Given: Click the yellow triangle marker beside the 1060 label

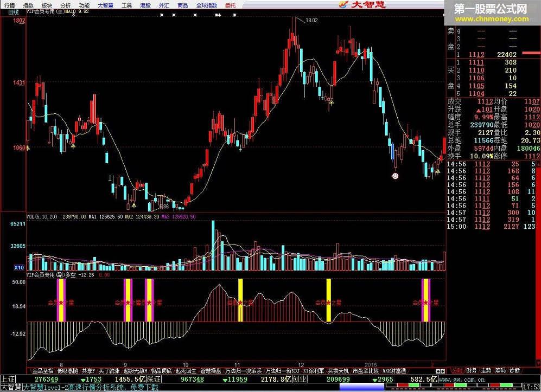Looking at the screenshot, I should click(x=28, y=148).
